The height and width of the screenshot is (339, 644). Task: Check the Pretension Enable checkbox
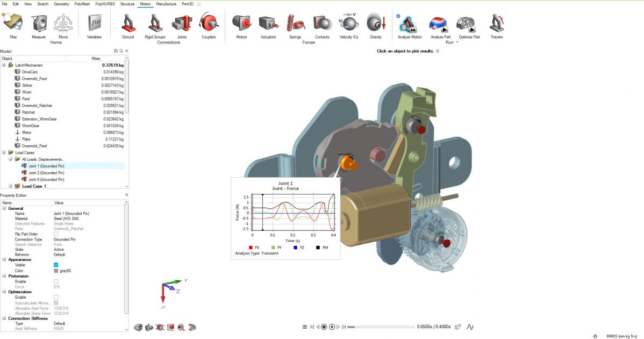coord(56,281)
